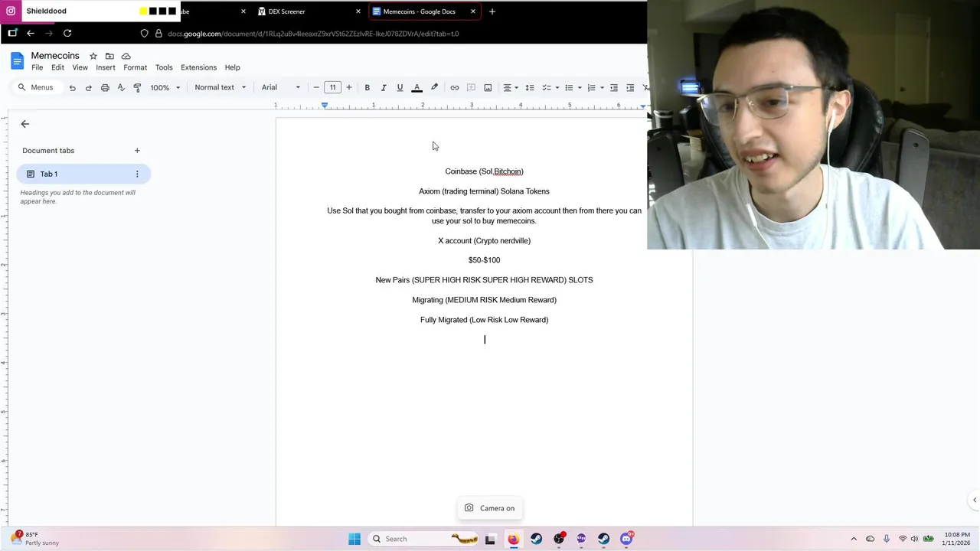Select the Paint format tool

(x=137, y=87)
